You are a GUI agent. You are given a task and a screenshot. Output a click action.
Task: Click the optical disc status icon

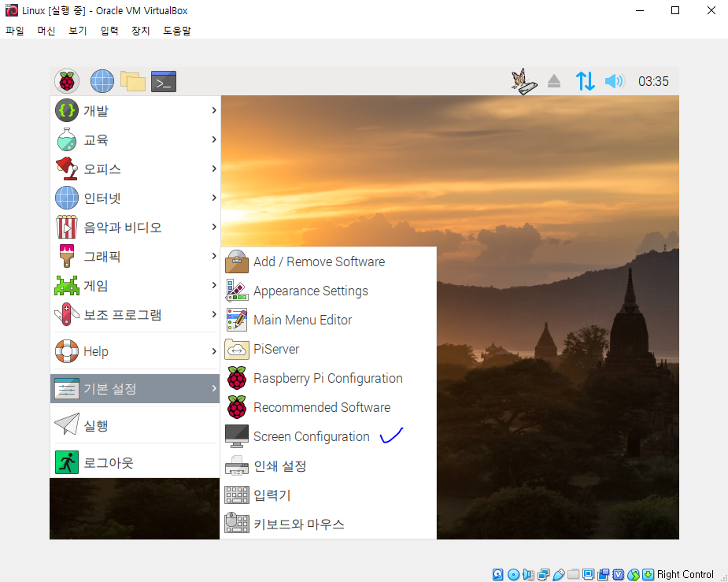click(513, 575)
